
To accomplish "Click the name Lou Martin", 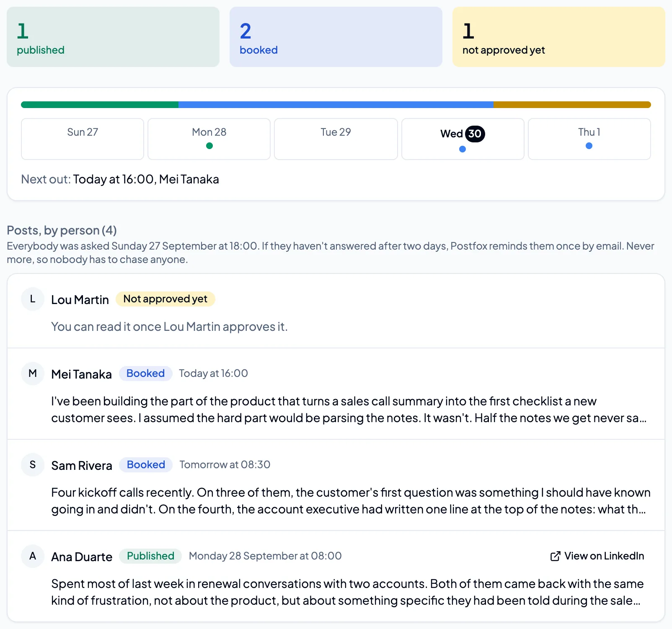I will click(80, 300).
